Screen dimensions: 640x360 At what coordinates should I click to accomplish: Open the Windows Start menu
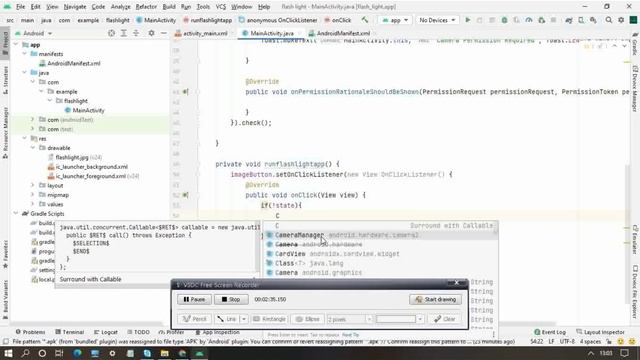(x=8, y=353)
